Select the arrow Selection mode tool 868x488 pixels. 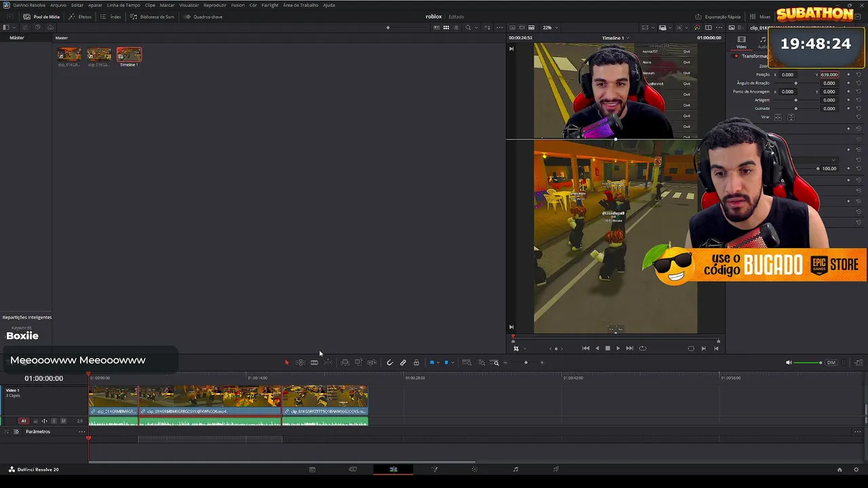286,363
